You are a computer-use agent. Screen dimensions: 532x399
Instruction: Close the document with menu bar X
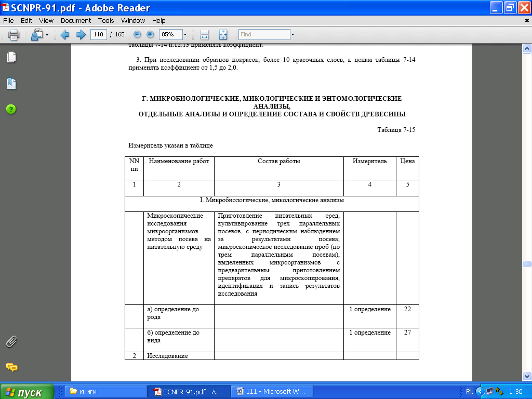tap(527, 21)
